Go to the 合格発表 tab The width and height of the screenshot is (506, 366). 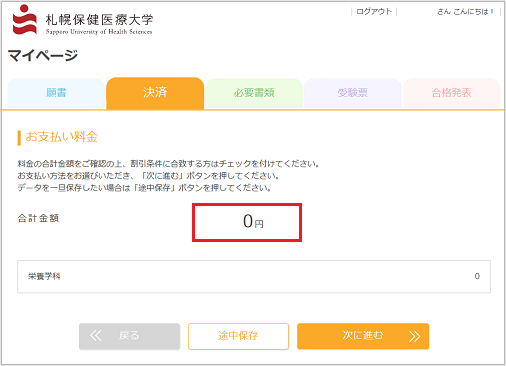452,93
